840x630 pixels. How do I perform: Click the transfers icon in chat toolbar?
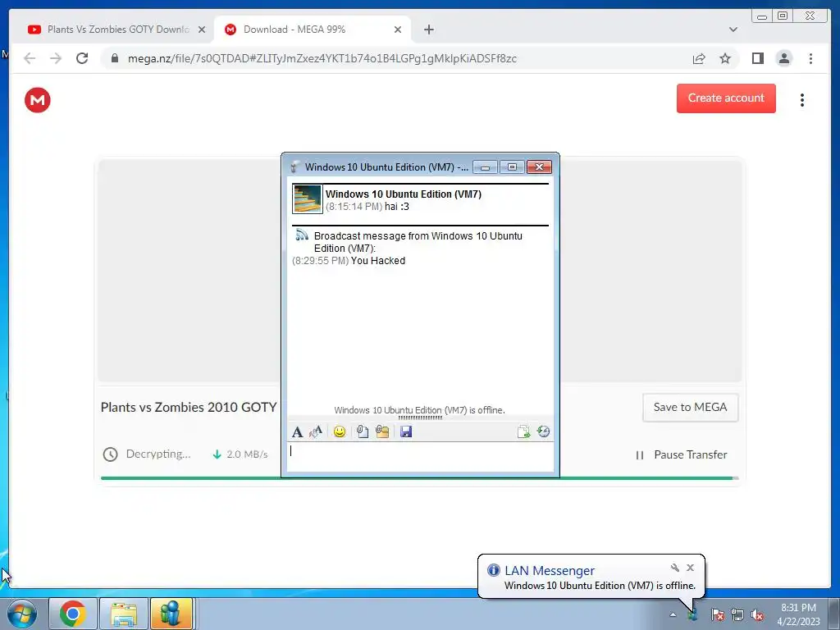(523, 431)
